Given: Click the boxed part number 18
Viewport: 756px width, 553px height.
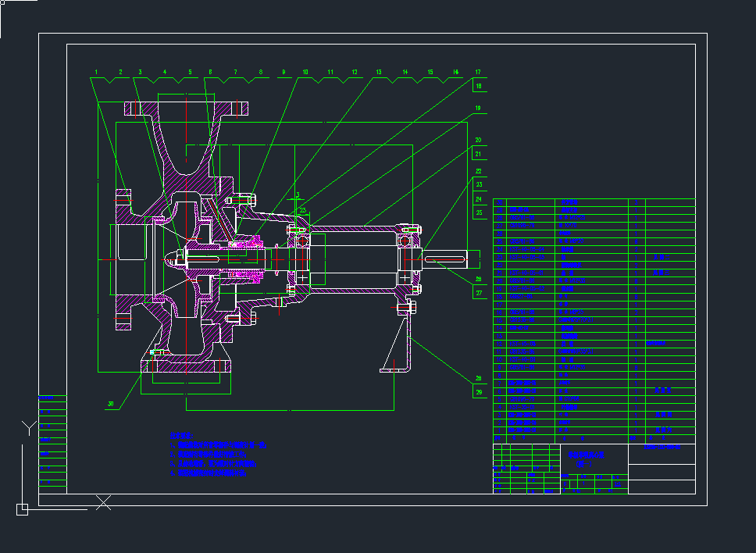Looking at the screenshot, I should click(x=479, y=86).
